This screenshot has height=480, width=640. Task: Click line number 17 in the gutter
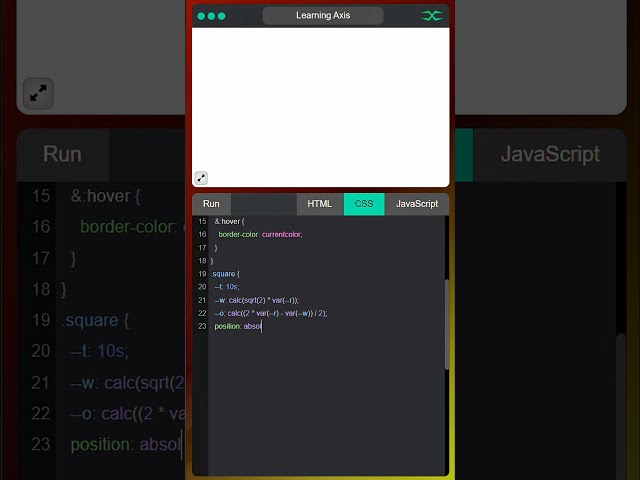pos(202,248)
